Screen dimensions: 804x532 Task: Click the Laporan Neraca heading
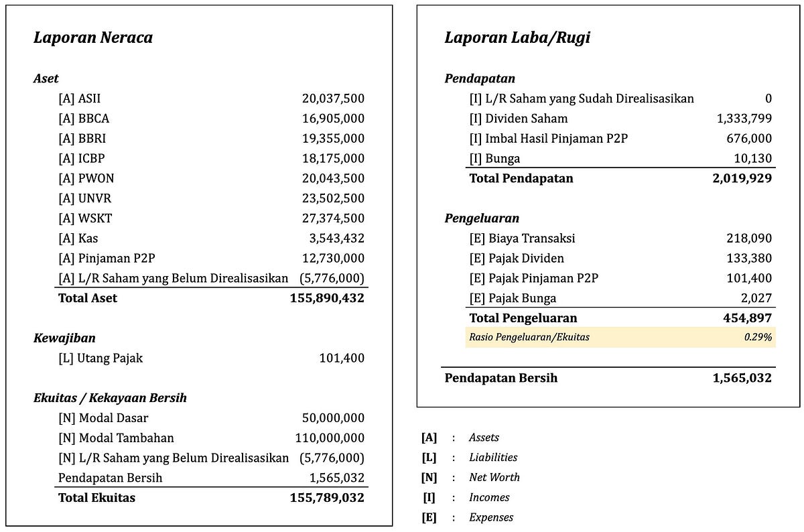tap(93, 38)
